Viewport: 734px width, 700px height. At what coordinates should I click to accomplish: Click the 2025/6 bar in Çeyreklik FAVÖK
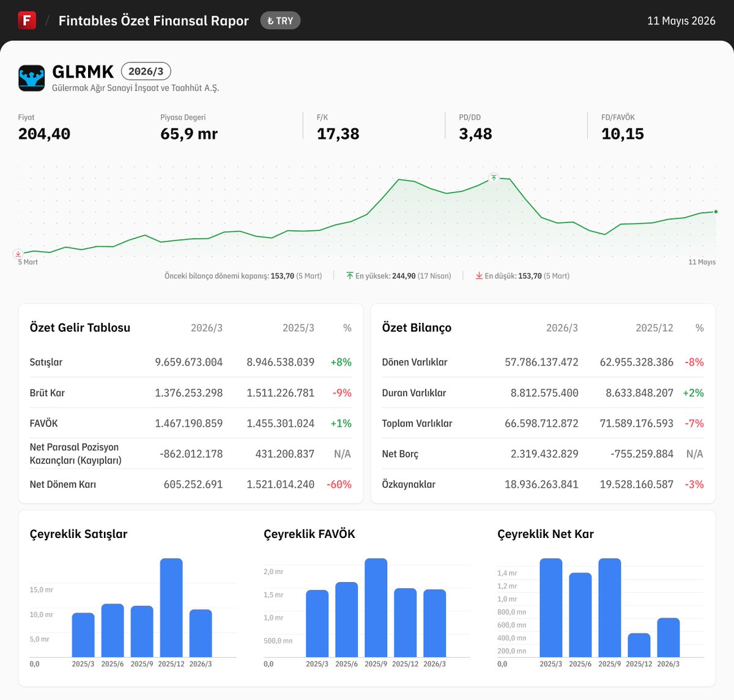pos(346,620)
